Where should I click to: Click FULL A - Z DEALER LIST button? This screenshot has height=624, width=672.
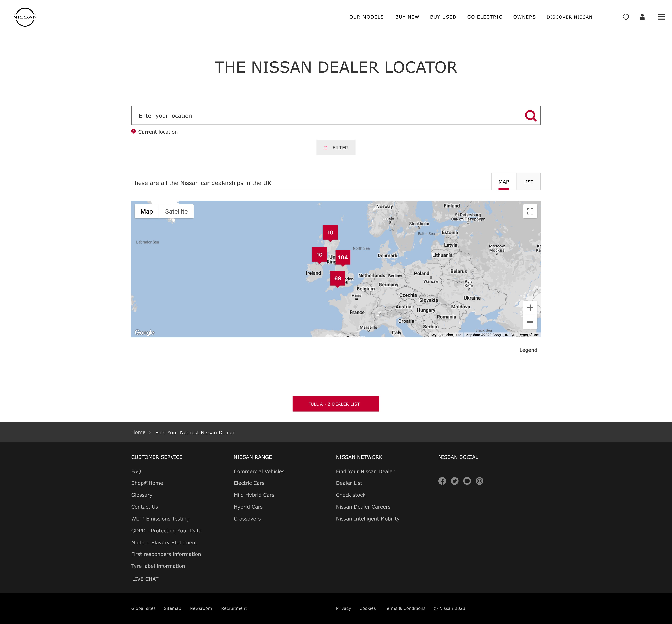coord(336,404)
